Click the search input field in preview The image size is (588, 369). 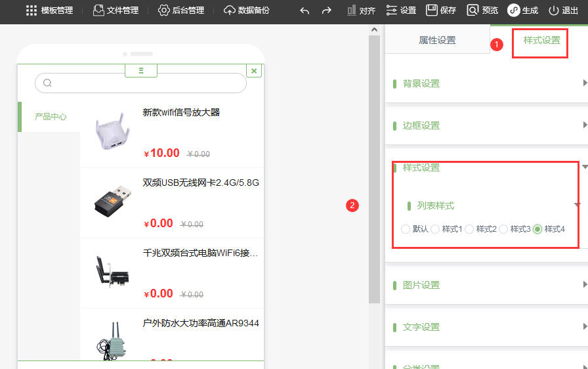coord(140,83)
